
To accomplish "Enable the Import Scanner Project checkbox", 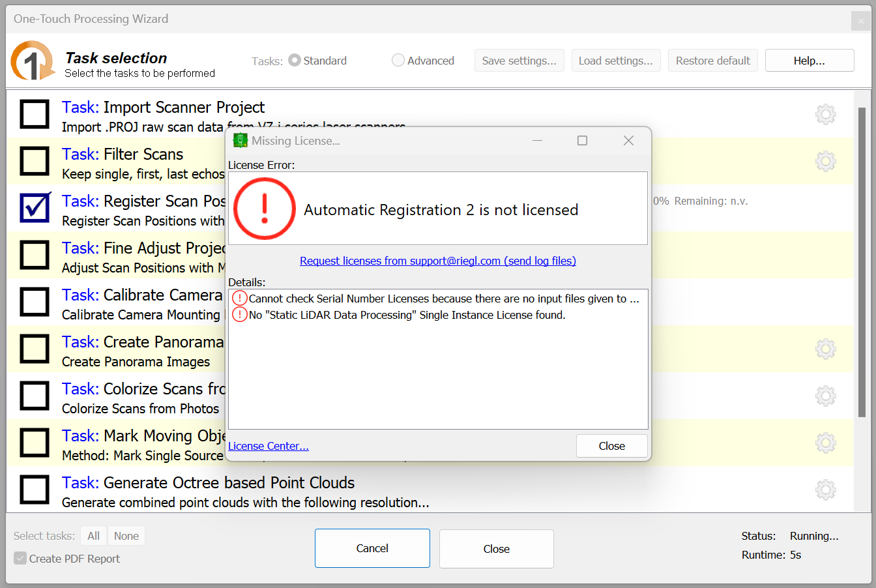I will pos(35,114).
